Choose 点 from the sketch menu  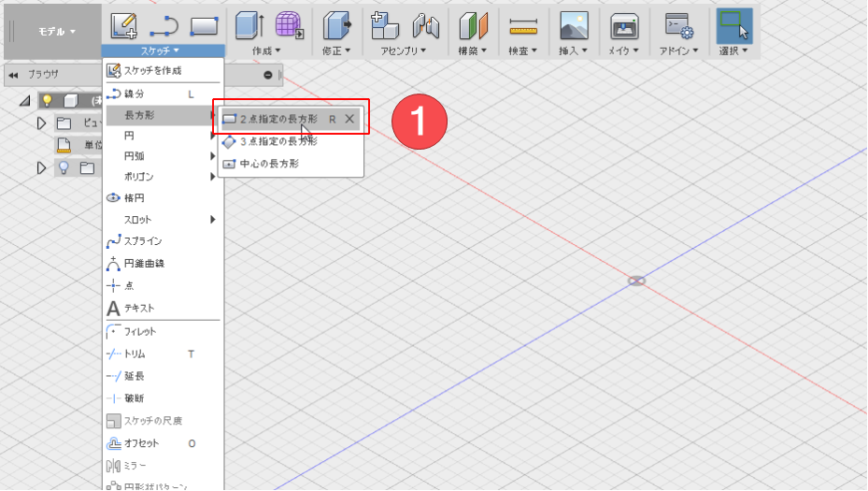pos(164,286)
